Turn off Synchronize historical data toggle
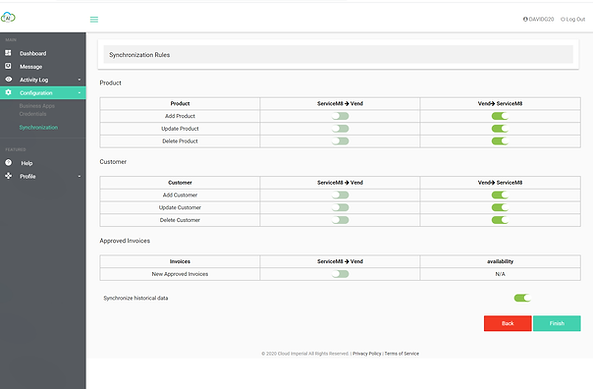 coord(522,298)
